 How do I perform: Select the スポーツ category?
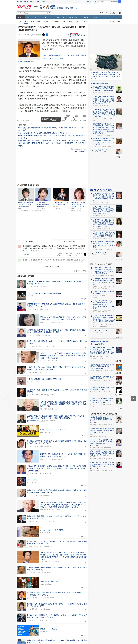tap(56, 22)
